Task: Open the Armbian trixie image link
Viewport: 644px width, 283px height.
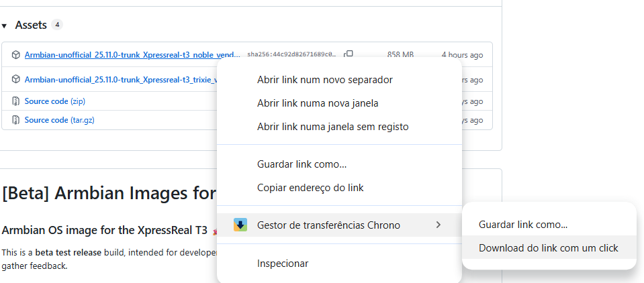Action: coord(121,79)
